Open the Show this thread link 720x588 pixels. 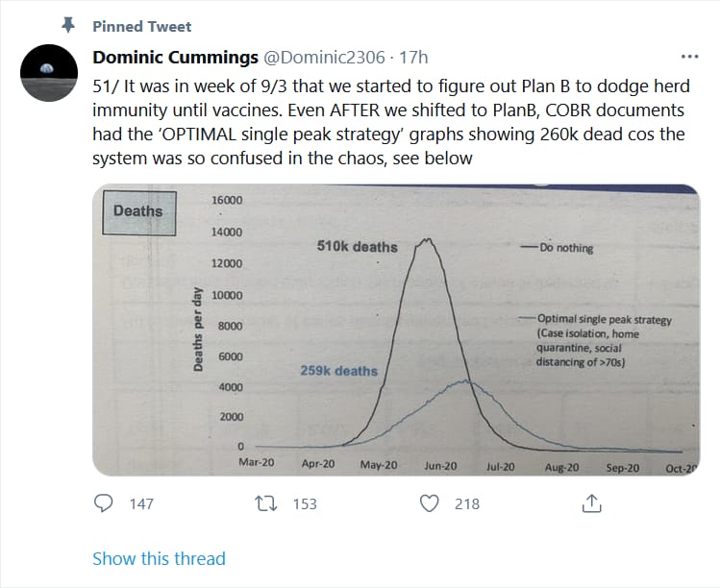click(x=159, y=558)
